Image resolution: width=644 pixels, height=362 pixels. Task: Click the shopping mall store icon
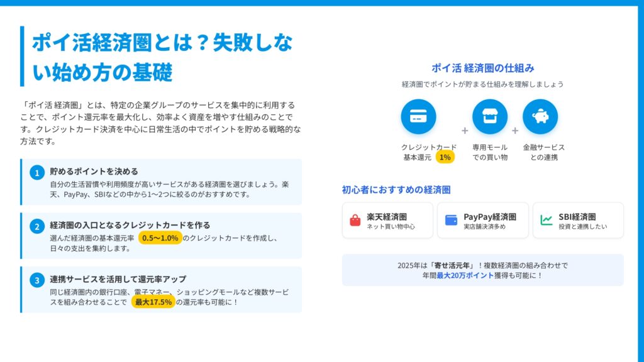(490, 117)
